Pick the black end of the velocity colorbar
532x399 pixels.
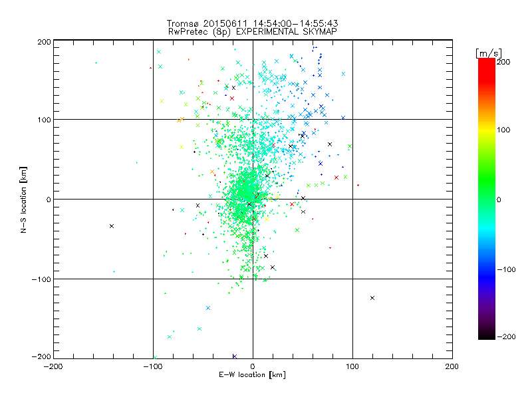487,334
